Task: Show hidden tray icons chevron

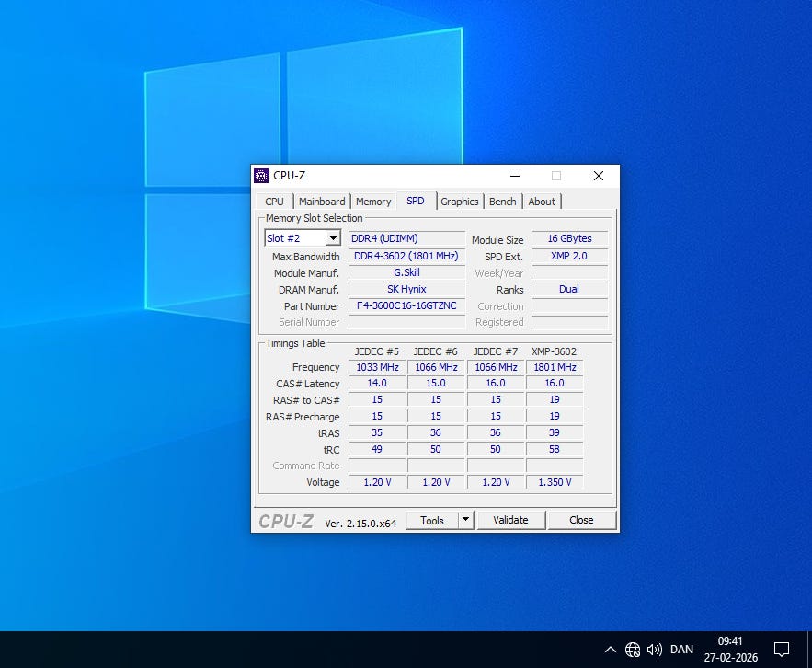Action: click(x=610, y=649)
